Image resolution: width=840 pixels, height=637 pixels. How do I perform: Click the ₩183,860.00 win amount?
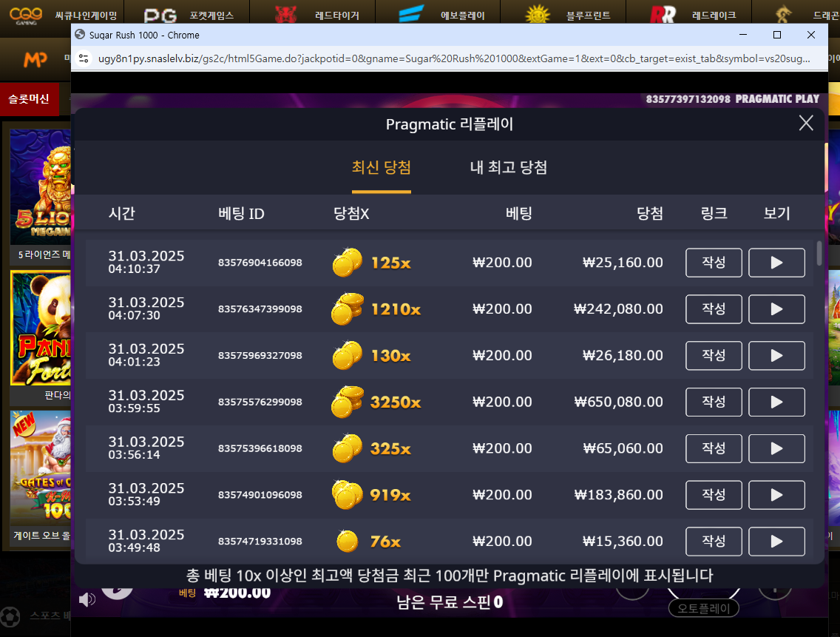(x=618, y=495)
